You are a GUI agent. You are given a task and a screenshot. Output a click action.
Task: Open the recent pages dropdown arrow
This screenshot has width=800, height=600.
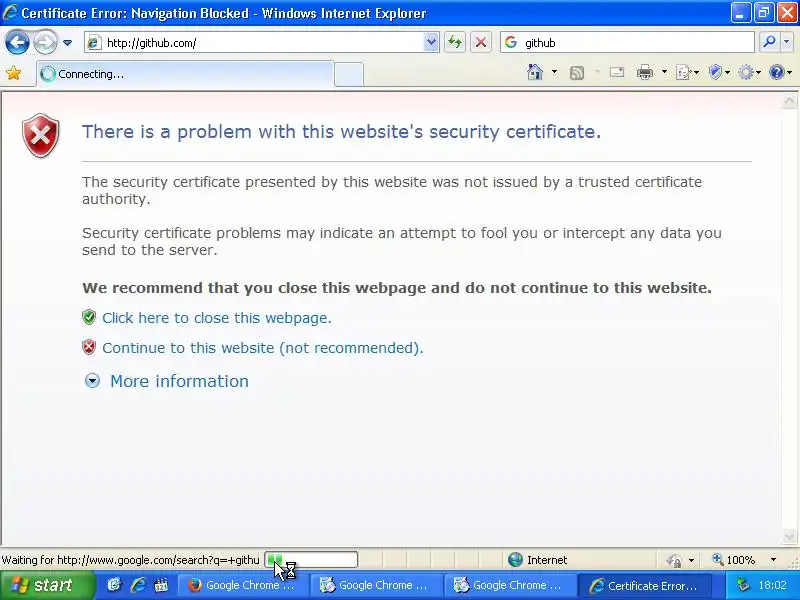67,43
